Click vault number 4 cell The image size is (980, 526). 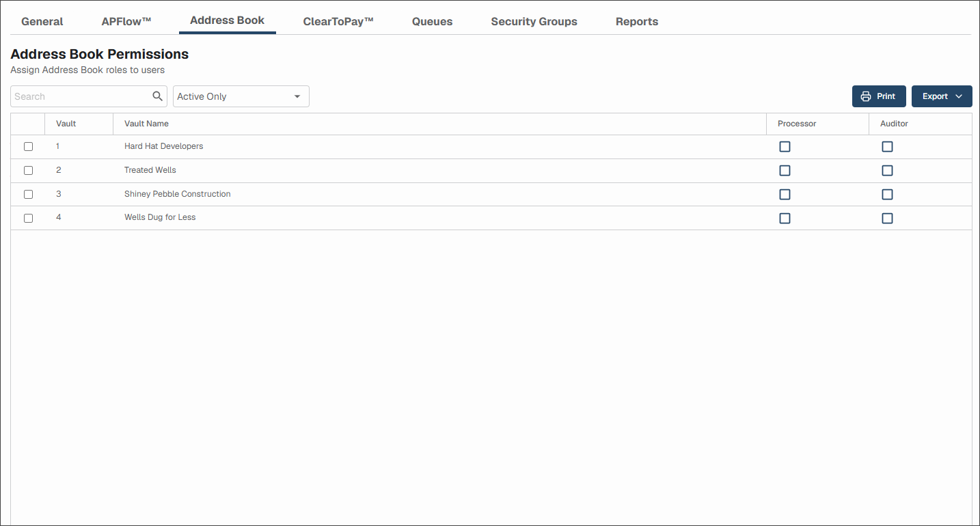pos(59,217)
